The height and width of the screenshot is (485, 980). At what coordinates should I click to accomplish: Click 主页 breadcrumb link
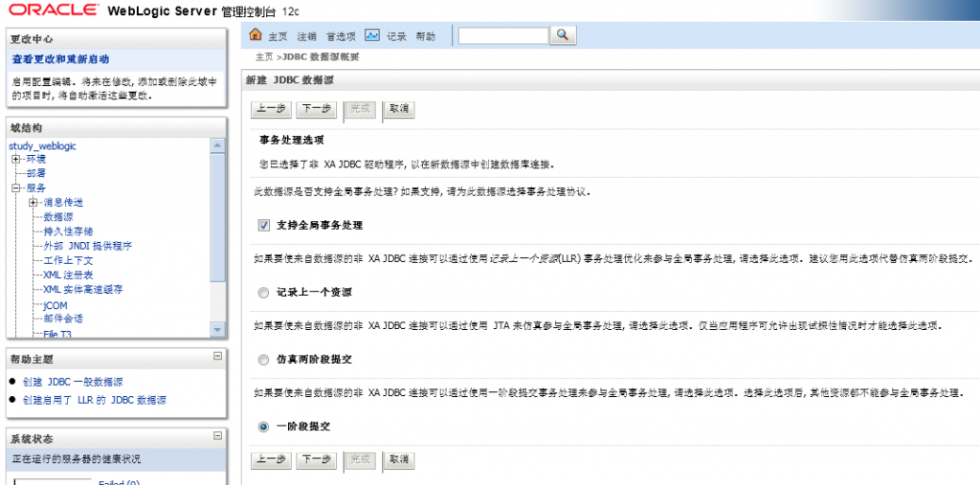(x=264, y=56)
